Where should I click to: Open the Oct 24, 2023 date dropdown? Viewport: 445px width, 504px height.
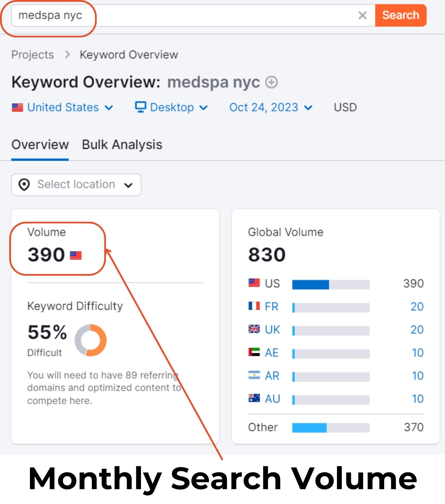271,107
